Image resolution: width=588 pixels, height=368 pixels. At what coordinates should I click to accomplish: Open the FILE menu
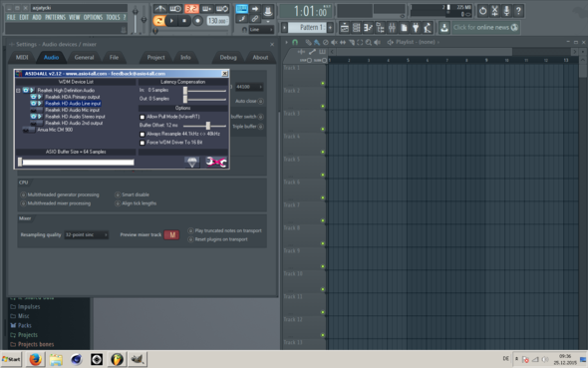(11, 17)
